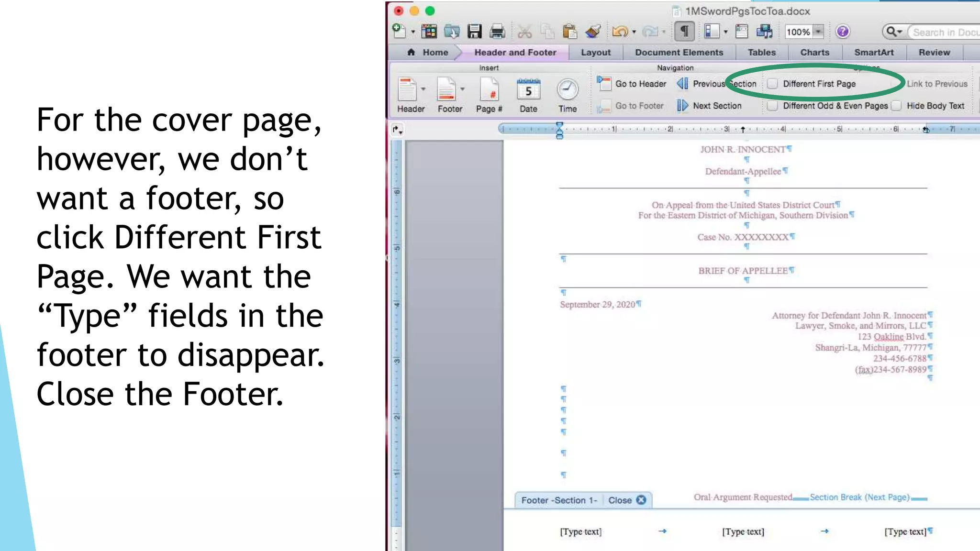Click the left indent marker on ruler
The height and width of the screenshot is (551, 980).
click(559, 130)
